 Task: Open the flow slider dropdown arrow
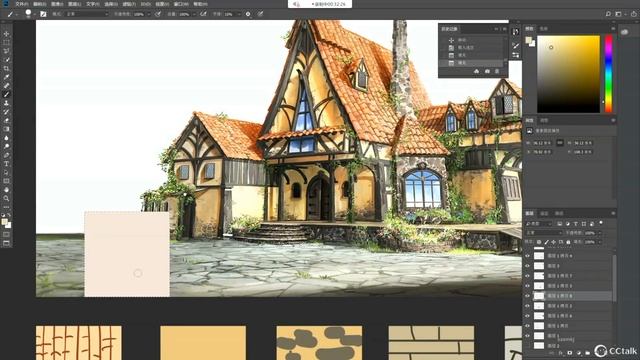coord(194,14)
